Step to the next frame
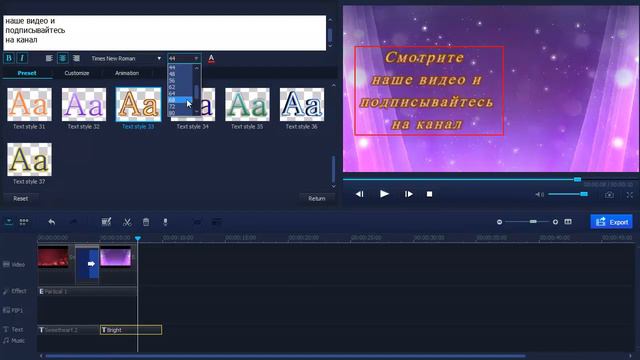Viewport: 640px width, 360px height. [x=409, y=194]
